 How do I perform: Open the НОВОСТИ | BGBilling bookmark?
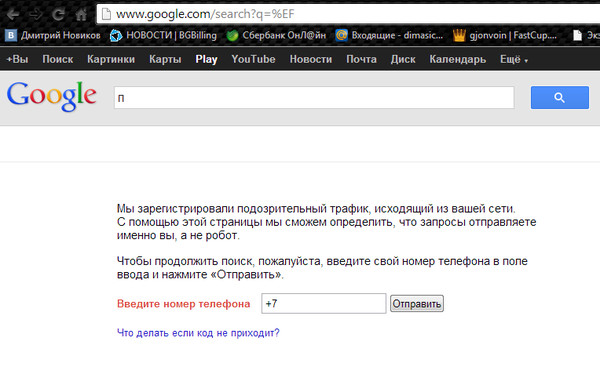pyautogui.click(x=163, y=35)
